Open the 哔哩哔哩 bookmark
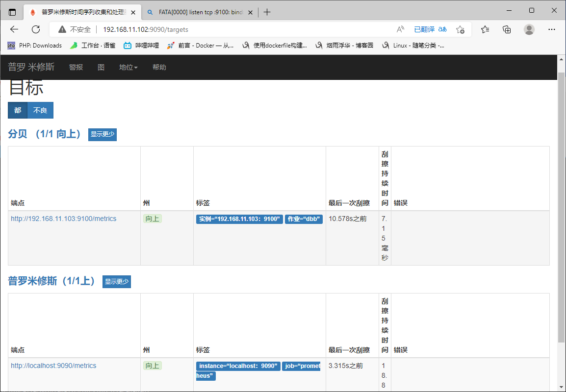This screenshot has width=566, height=392. click(141, 46)
